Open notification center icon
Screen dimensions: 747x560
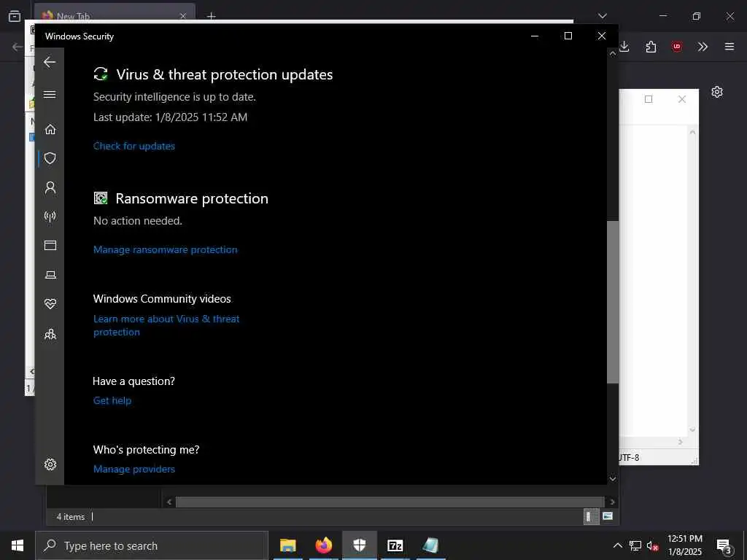pyautogui.click(x=724, y=546)
